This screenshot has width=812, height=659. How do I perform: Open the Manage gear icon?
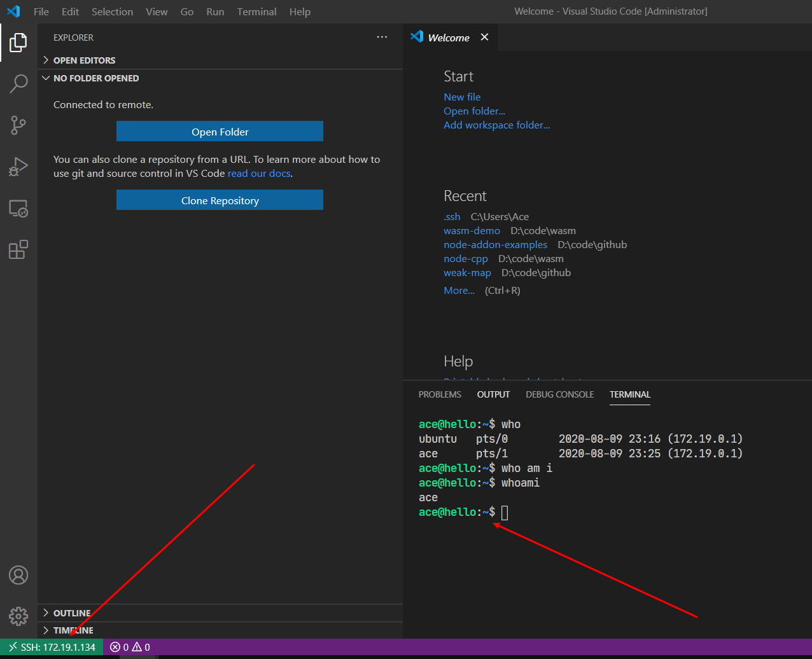[x=18, y=616]
